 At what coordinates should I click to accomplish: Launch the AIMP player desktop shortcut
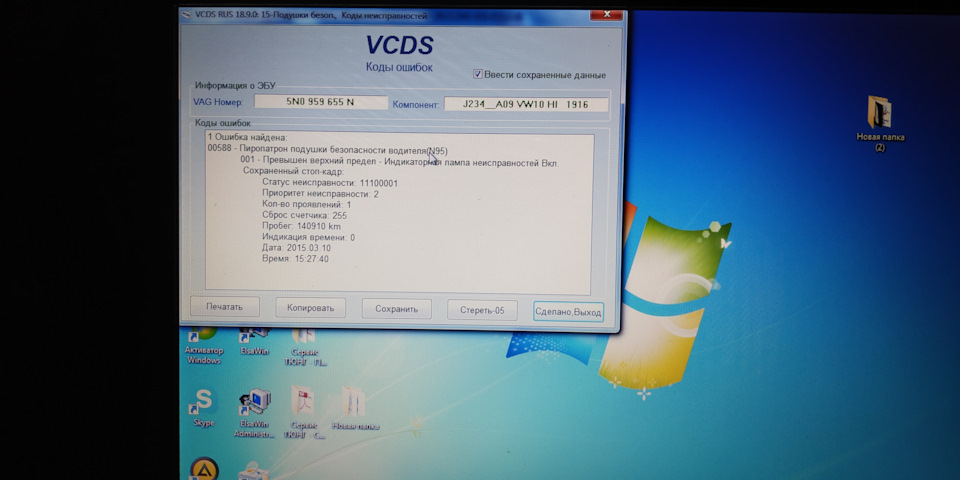click(204, 470)
